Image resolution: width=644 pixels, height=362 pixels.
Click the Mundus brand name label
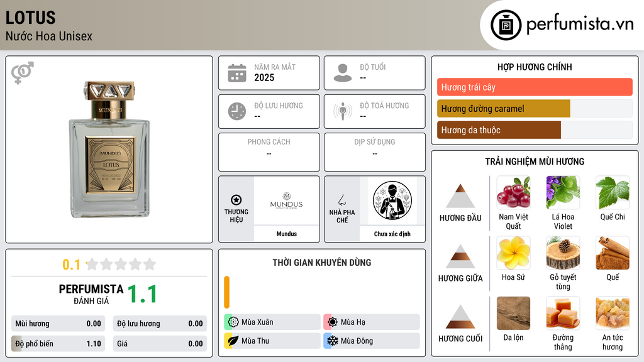click(x=286, y=234)
